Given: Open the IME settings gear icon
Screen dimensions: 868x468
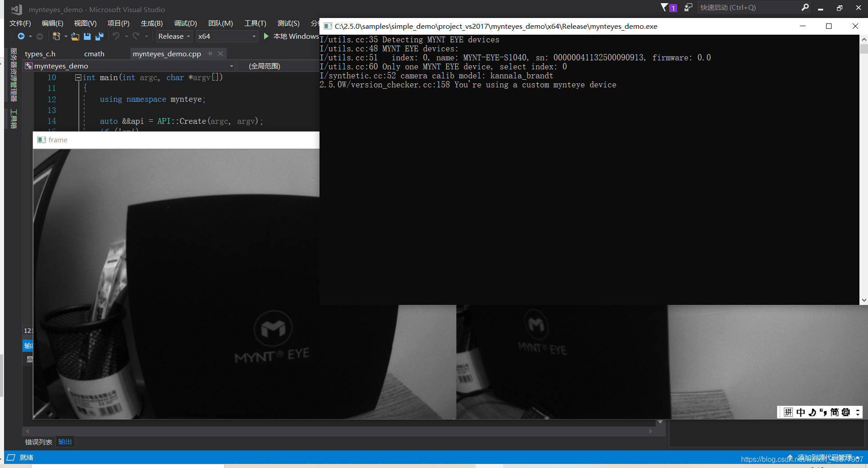Looking at the screenshot, I should pyautogui.click(x=846, y=412).
